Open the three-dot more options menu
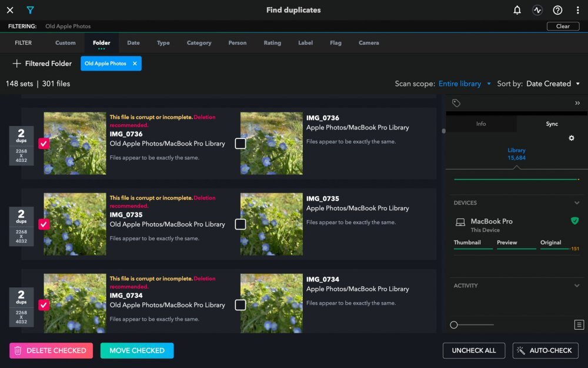 coord(577,10)
